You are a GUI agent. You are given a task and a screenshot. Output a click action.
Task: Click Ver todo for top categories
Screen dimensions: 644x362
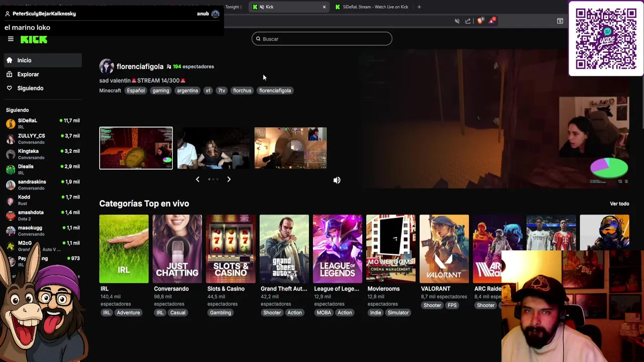[x=619, y=204]
